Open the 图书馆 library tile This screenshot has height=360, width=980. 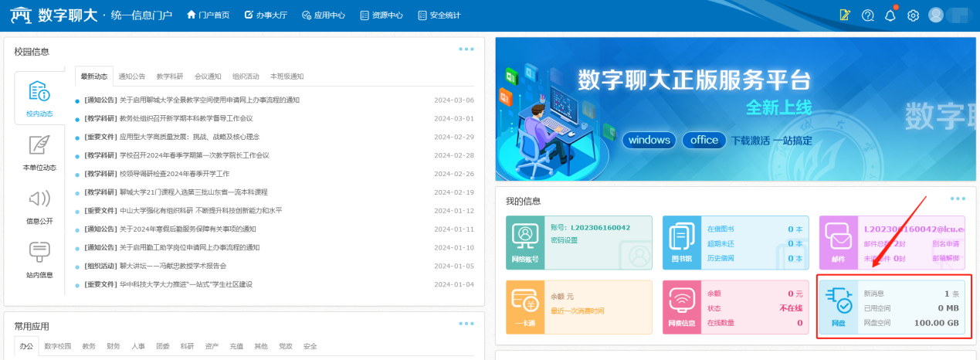tap(680, 242)
